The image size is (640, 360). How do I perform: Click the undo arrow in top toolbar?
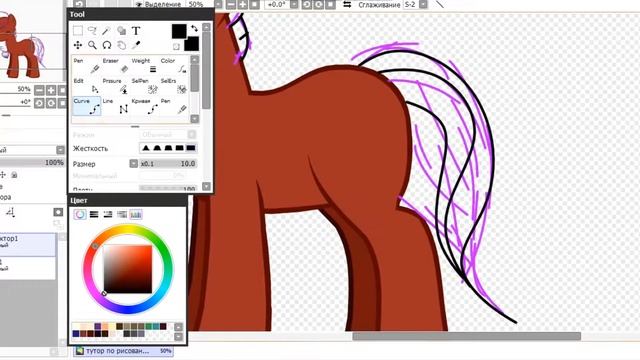(79, 4)
